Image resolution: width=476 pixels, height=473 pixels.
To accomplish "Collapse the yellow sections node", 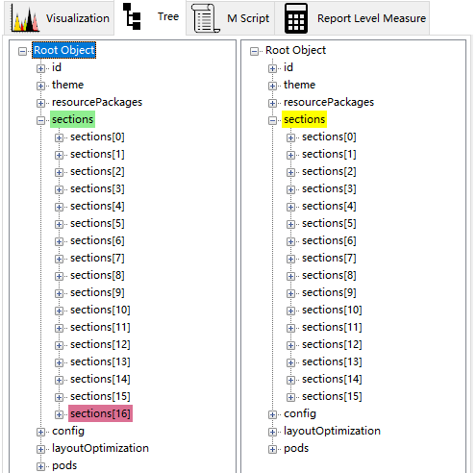I will pyautogui.click(x=272, y=120).
